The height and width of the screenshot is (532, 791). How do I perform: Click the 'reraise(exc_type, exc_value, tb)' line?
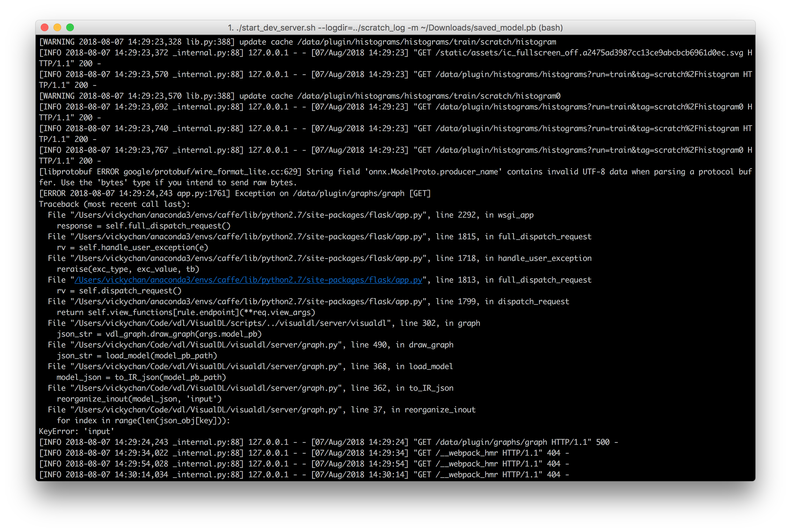[x=128, y=269]
